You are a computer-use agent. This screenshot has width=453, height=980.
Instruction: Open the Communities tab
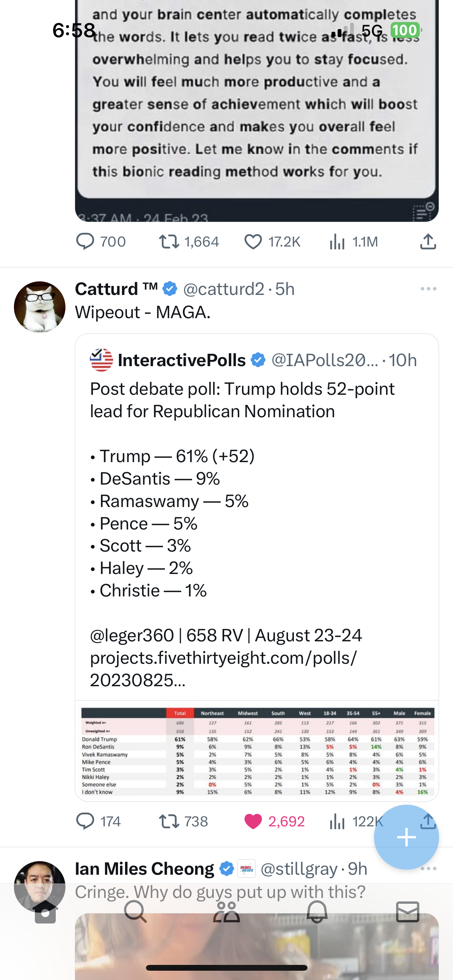[226, 912]
